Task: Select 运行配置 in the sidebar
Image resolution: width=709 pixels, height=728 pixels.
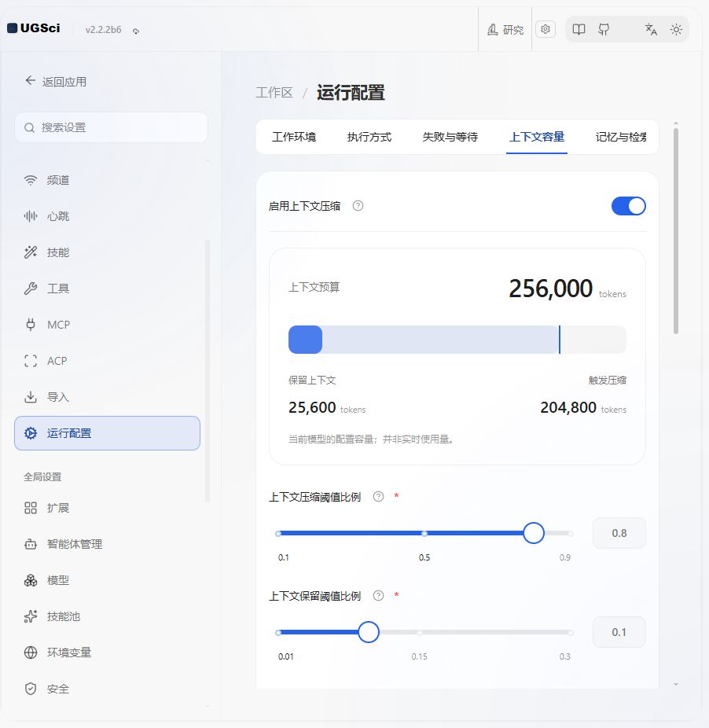Action: [107, 433]
